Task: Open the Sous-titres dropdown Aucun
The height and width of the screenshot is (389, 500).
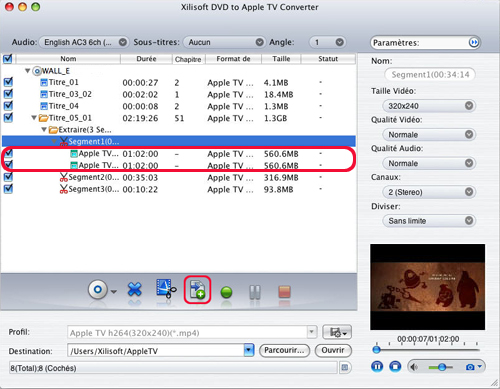Action: pos(224,42)
